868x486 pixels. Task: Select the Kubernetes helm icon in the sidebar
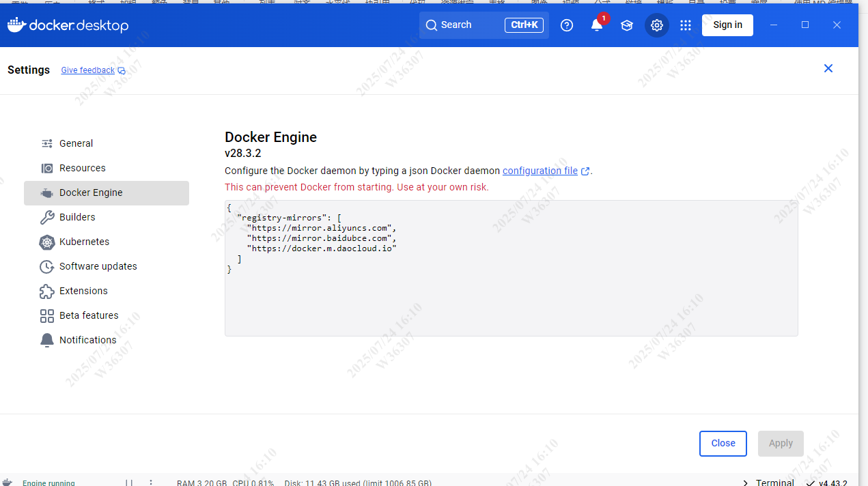(46, 242)
